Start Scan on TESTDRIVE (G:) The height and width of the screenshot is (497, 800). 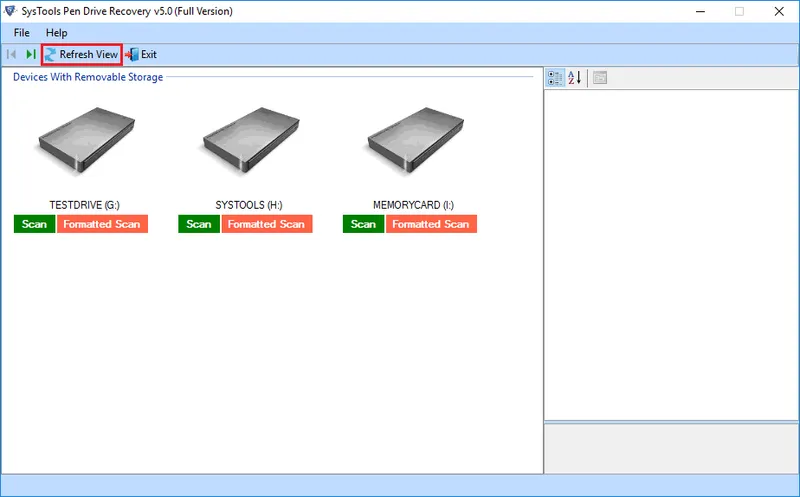coord(34,224)
